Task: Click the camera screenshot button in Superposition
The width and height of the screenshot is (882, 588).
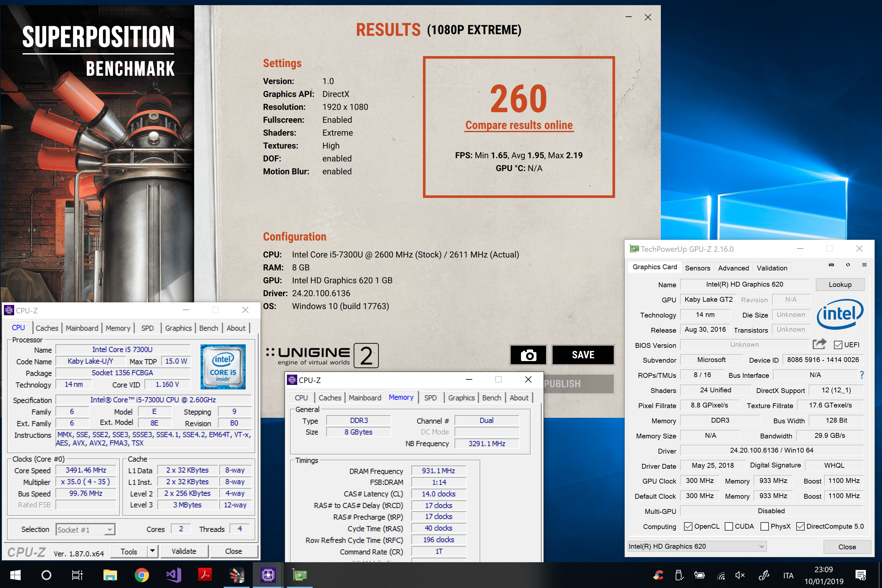Action: pyautogui.click(x=528, y=355)
